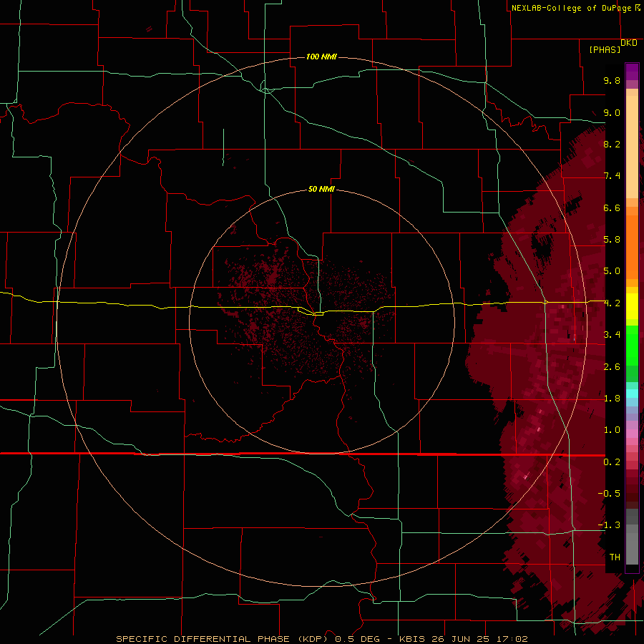Click the 4.2 scale value
The height and width of the screenshot is (644, 644).
[612, 303]
